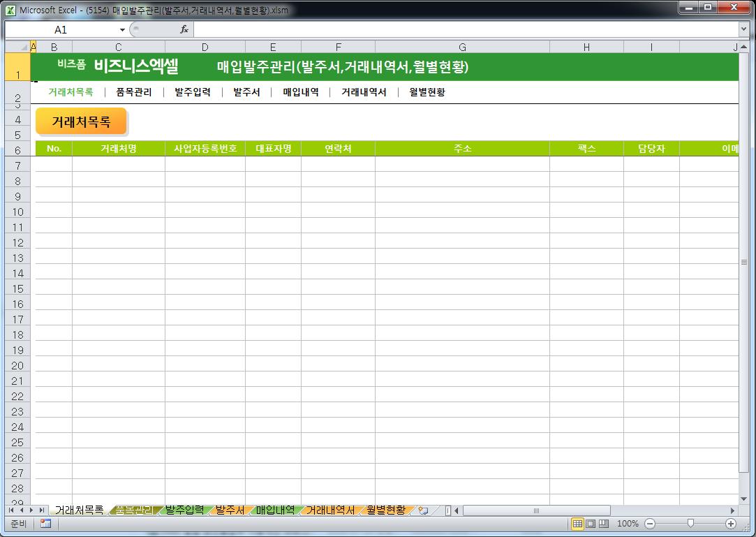The width and height of the screenshot is (756, 537).
Task: Click the macro record icon in status bar
Action: tap(45, 524)
